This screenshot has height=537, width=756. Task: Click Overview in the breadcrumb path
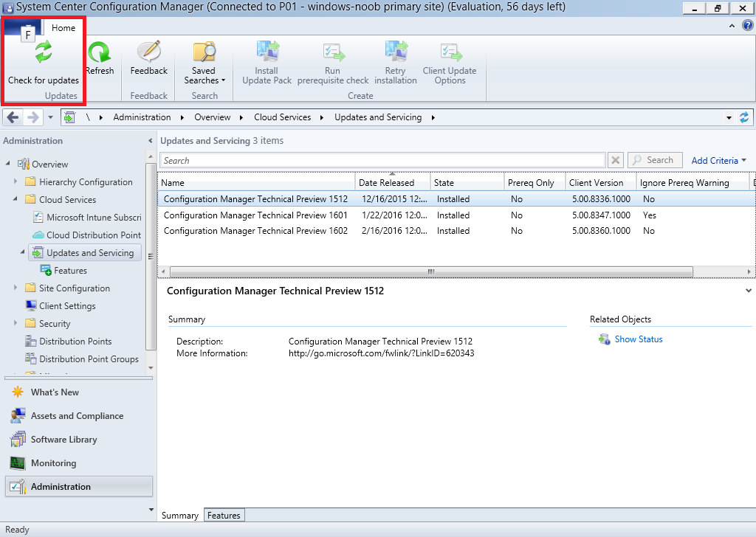(x=212, y=117)
